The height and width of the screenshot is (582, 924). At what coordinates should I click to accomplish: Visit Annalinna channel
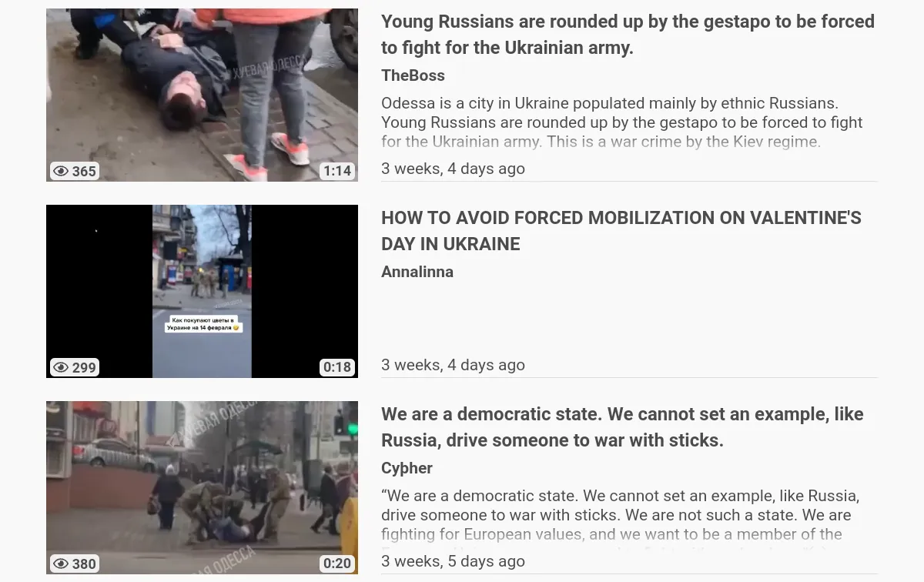[417, 272]
